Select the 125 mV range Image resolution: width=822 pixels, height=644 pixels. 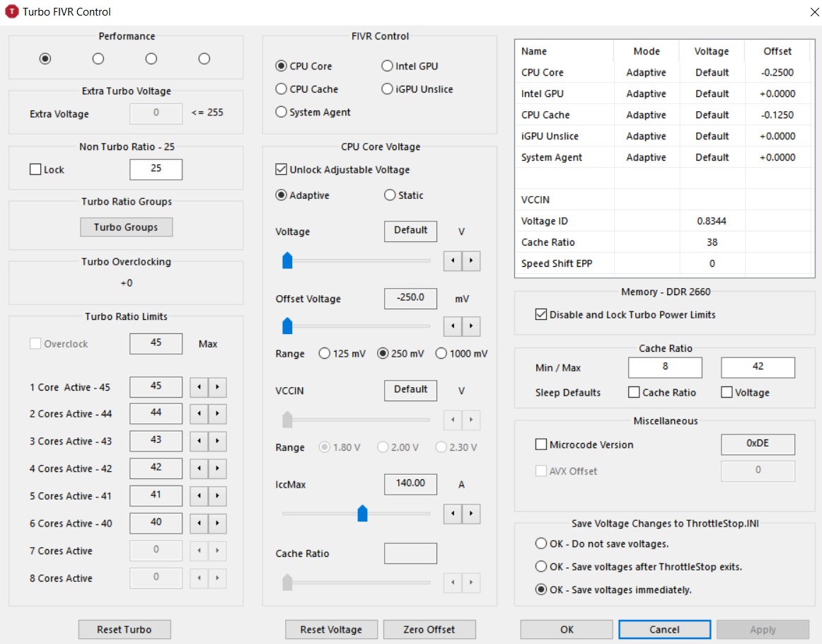tap(325, 353)
